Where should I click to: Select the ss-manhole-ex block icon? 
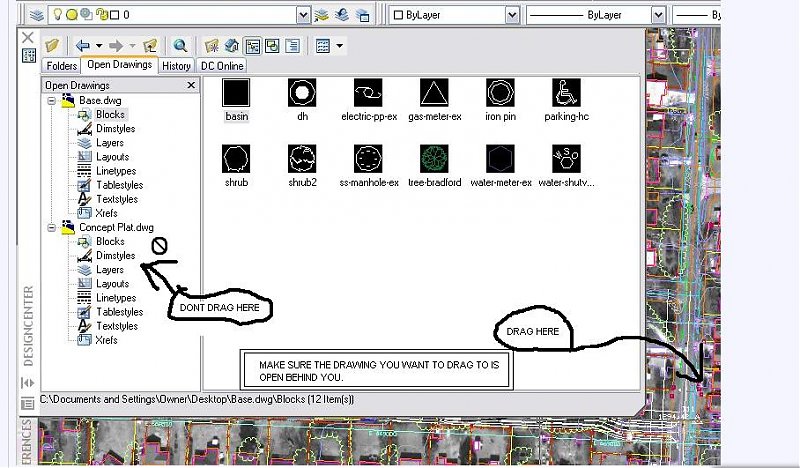368,159
